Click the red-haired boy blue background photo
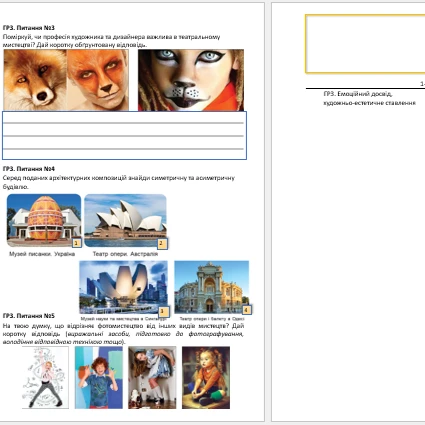This screenshot has width=425, height=425. tap(99, 377)
